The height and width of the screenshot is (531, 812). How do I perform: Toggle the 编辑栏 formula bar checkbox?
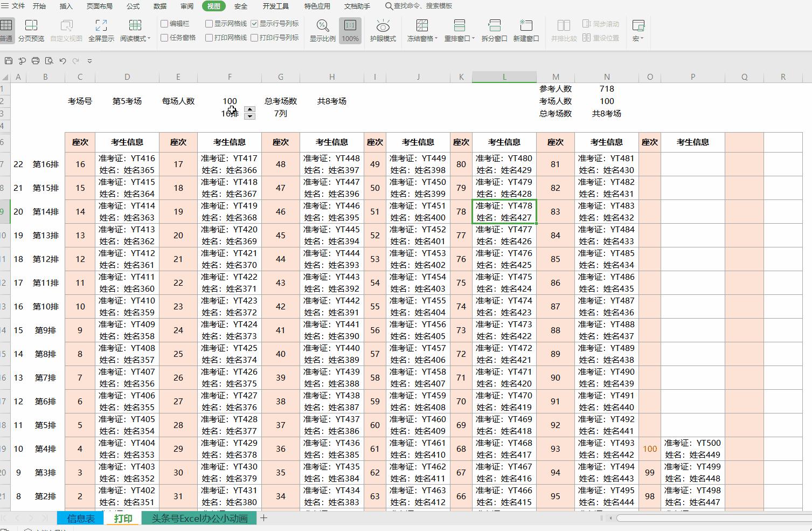[x=165, y=24]
